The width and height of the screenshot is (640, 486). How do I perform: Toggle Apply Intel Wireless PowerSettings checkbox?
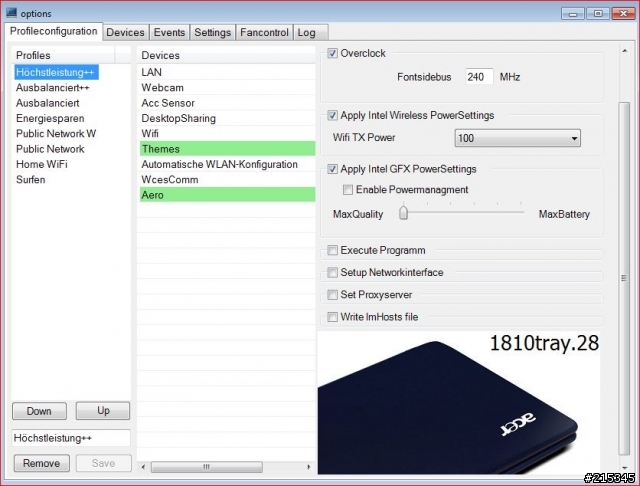pos(332,115)
